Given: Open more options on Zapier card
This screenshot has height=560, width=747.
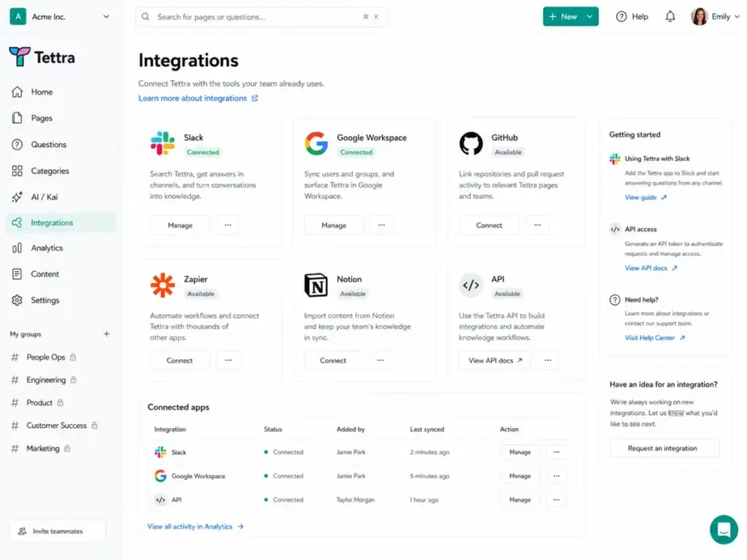Looking at the screenshot, I should [228, 360].
